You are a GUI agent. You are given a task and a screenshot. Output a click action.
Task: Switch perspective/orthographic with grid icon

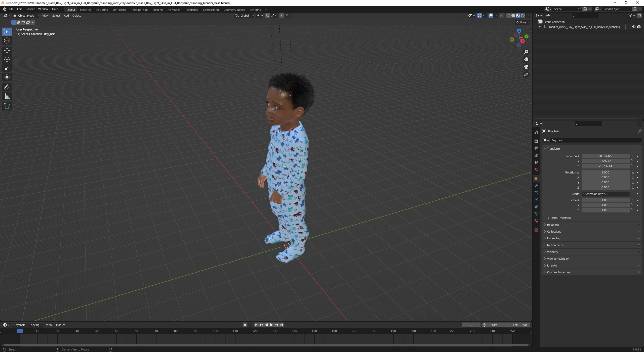(526, 75)
